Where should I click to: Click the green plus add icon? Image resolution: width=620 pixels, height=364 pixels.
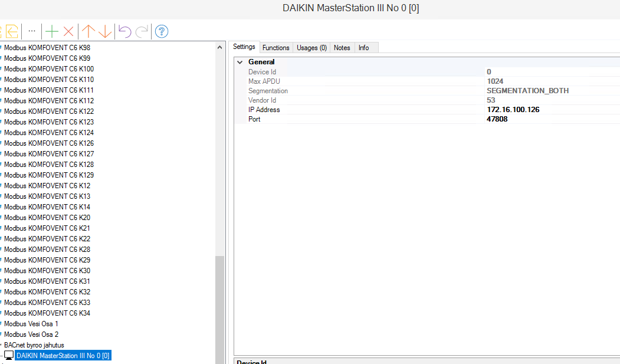52,31
